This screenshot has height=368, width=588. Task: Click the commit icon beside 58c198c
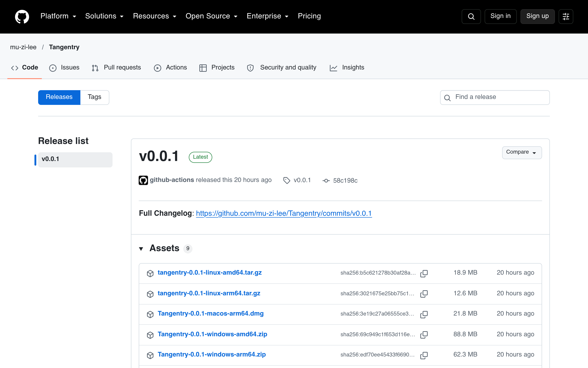pos(326,181)
